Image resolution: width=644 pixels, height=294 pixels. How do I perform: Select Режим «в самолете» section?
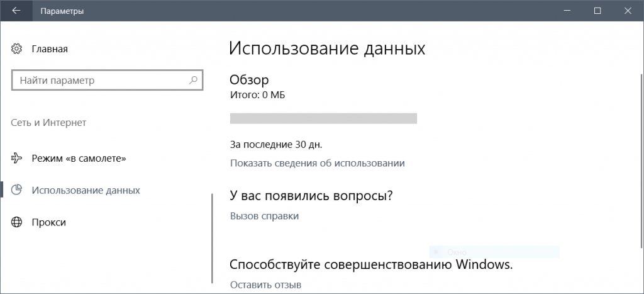click(79, 158)
